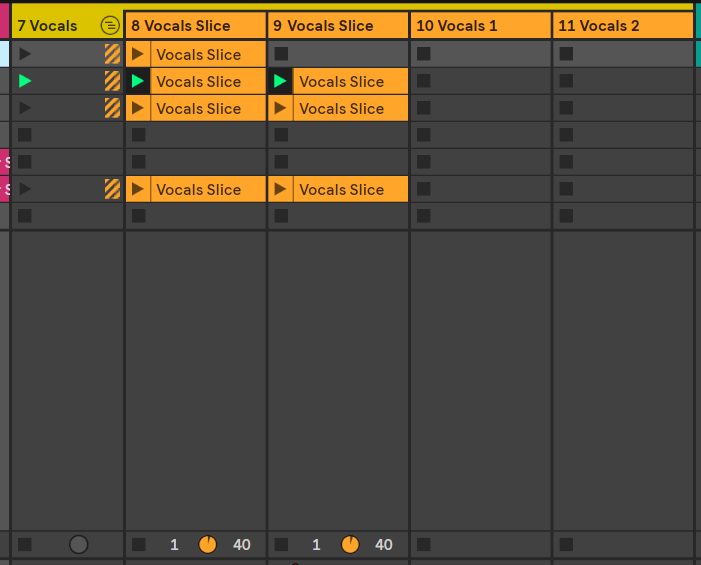Select the 8 Vocals Slice track header

[x=190, y=26]
